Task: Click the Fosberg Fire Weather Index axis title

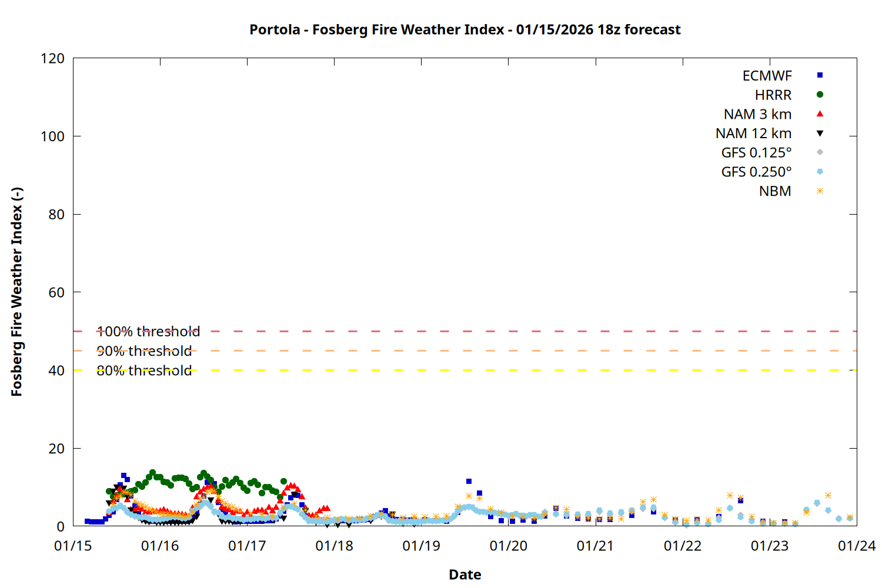Action: pos(16,292)
